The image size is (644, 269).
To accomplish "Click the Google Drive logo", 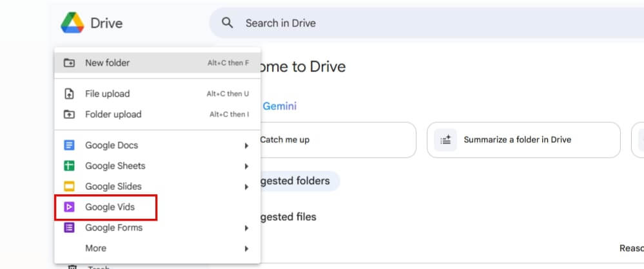I will pyautogui.click(x=72, y=23).
